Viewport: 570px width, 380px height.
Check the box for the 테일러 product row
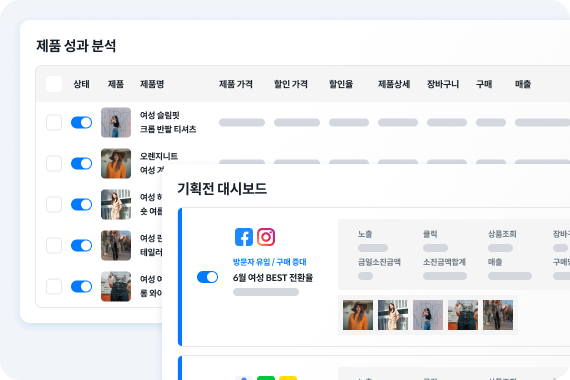(x=54, y=245)
